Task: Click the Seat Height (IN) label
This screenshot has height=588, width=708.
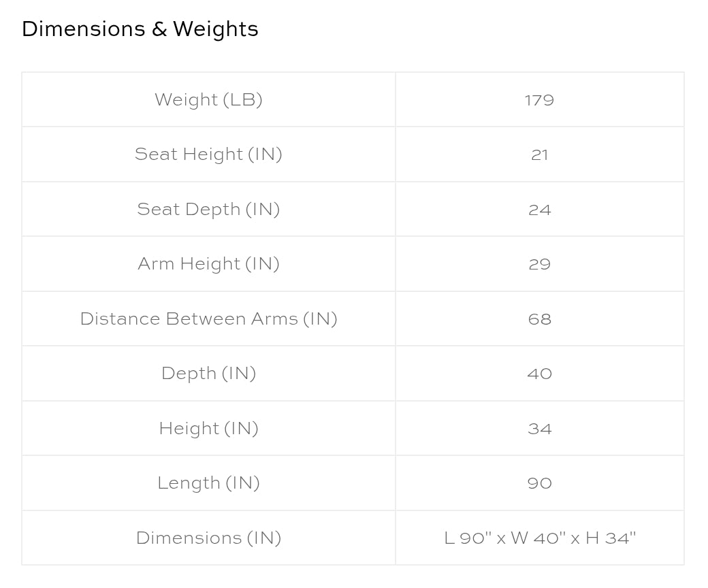Action: pos(208,154)
